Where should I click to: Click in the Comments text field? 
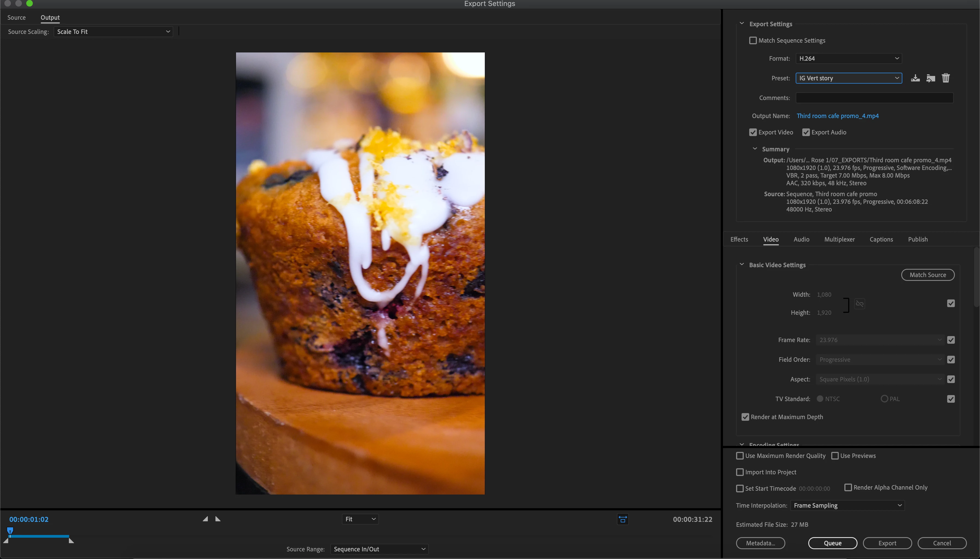pyautogui.click(x=874, y=98)
